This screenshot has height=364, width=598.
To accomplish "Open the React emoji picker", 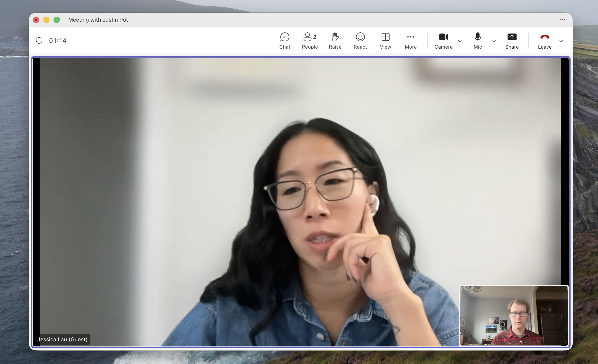I will pos(360,40).
